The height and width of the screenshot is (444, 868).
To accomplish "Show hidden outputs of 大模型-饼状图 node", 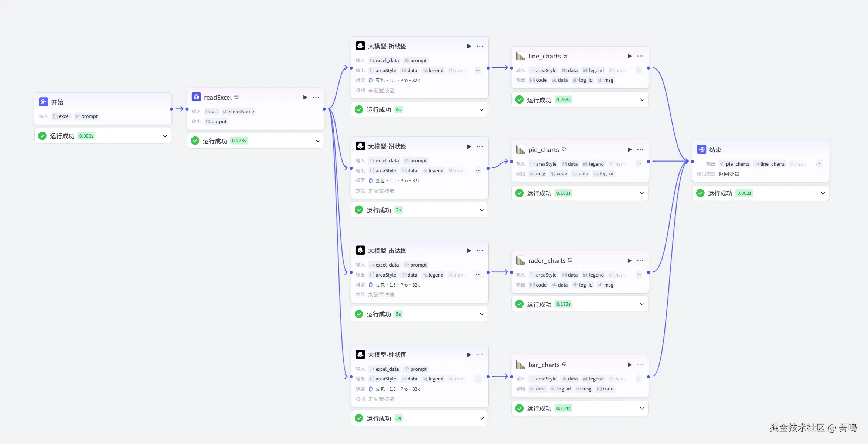I will tap(478, 171).
